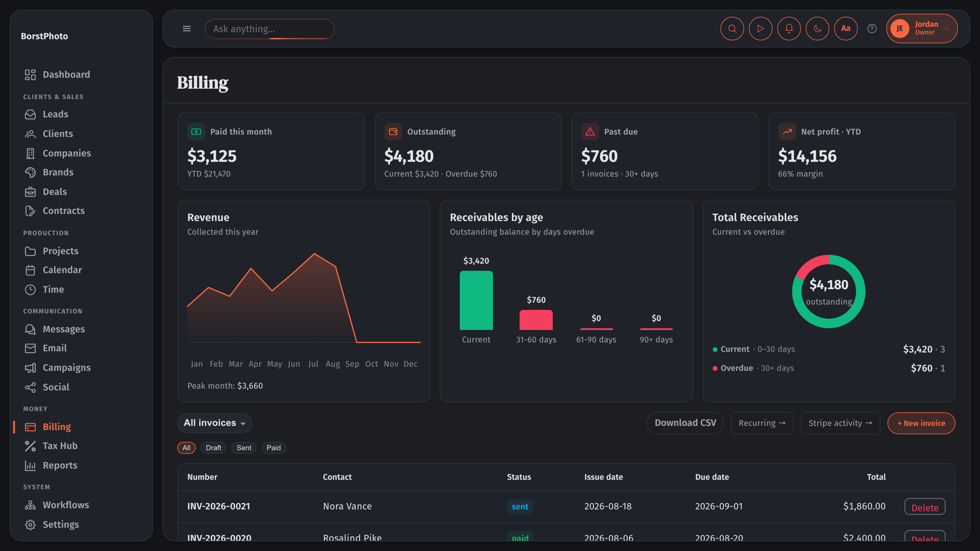Click the Nora Vance contact cell
980x551 pixels.
coord(347,507)
